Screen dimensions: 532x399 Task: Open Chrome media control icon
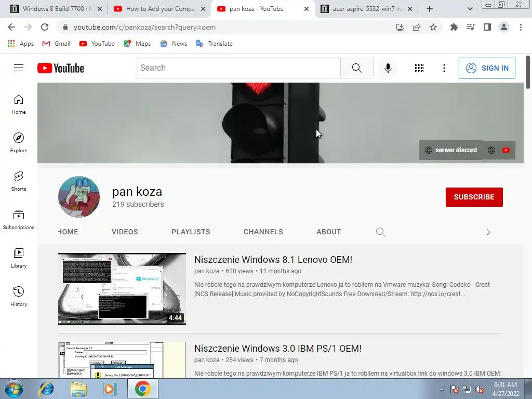tap(470, 27)
